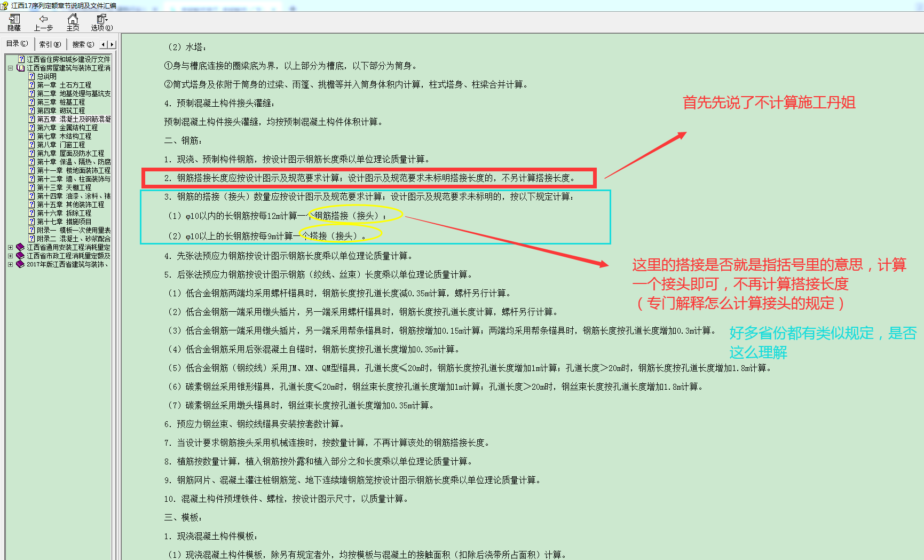
Task: Click the help app icon in the title bar
Action: (4, 5)
